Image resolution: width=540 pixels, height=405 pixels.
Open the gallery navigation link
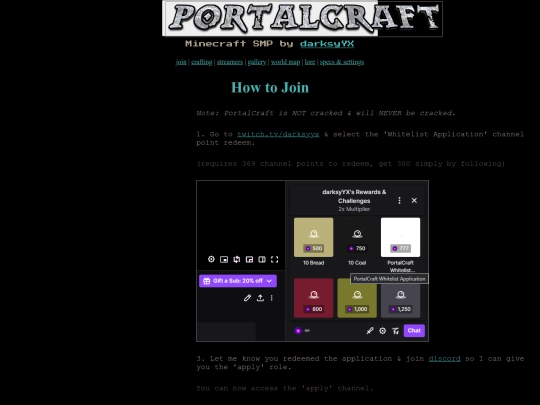pyautogui.click(x=257, y=62)
